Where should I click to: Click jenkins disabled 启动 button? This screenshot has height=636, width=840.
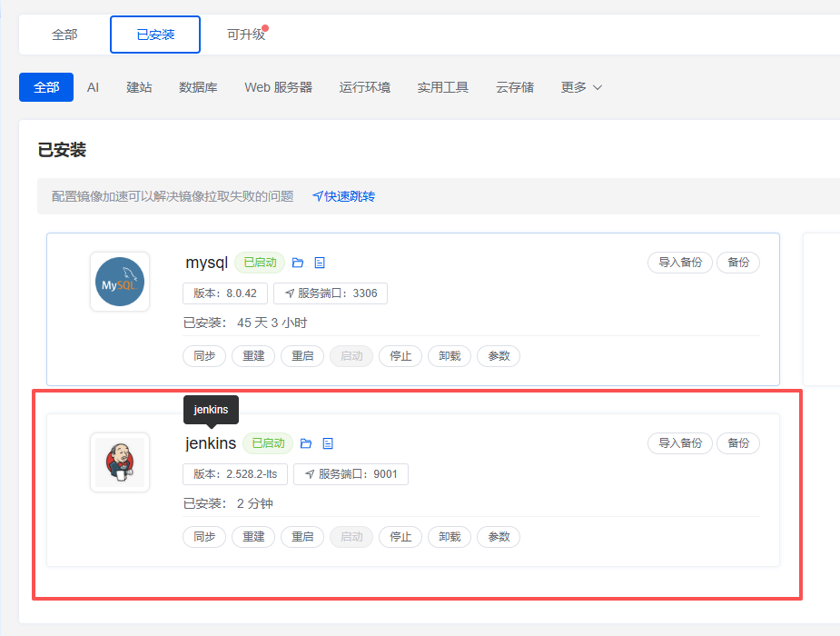[351, 537]
